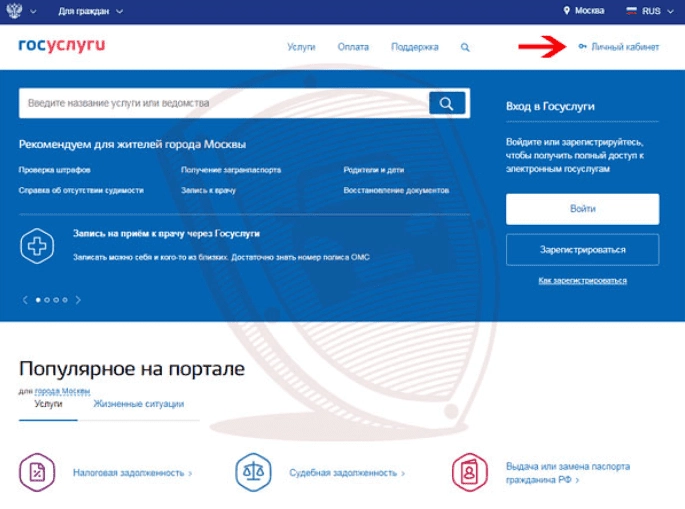This screenshot has width=685, height=509.
Task: Select the fourth carousel dot
Action: pyautogui.click(x=65, y=300)
